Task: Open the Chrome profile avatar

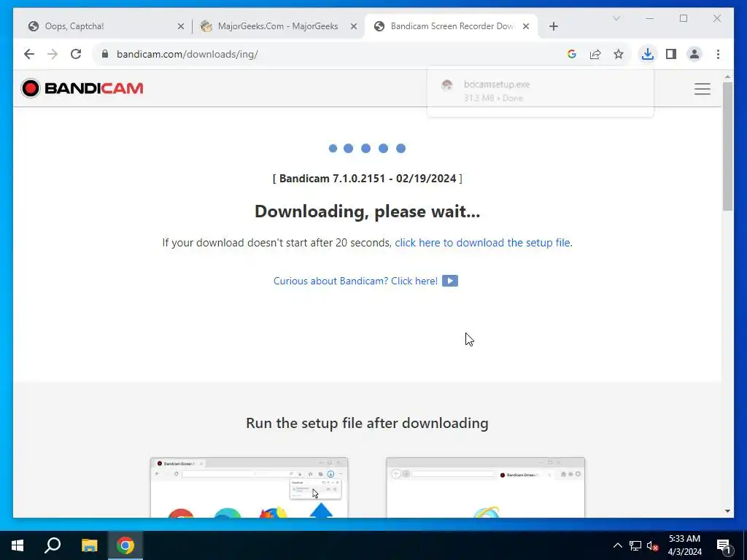Action: (694, 54)
